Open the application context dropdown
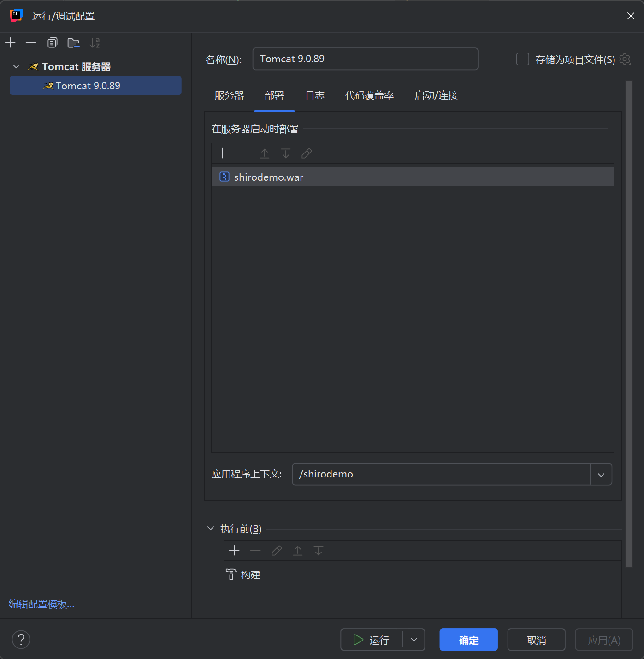644x659 pixels. click(x=601, y=474)
